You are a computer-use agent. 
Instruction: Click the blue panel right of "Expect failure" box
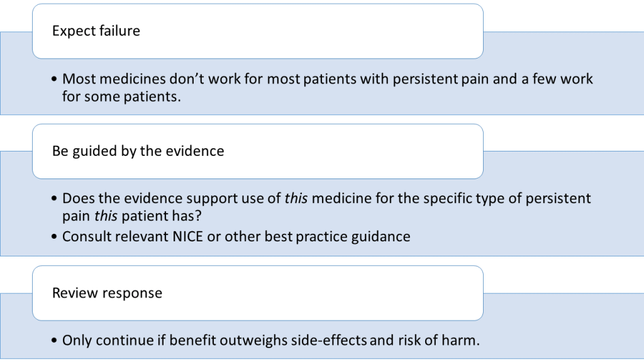click(563, 45)
